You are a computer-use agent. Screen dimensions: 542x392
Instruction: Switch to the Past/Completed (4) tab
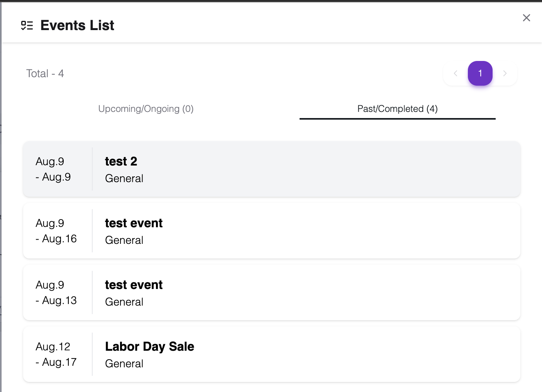tap(397, 109)
